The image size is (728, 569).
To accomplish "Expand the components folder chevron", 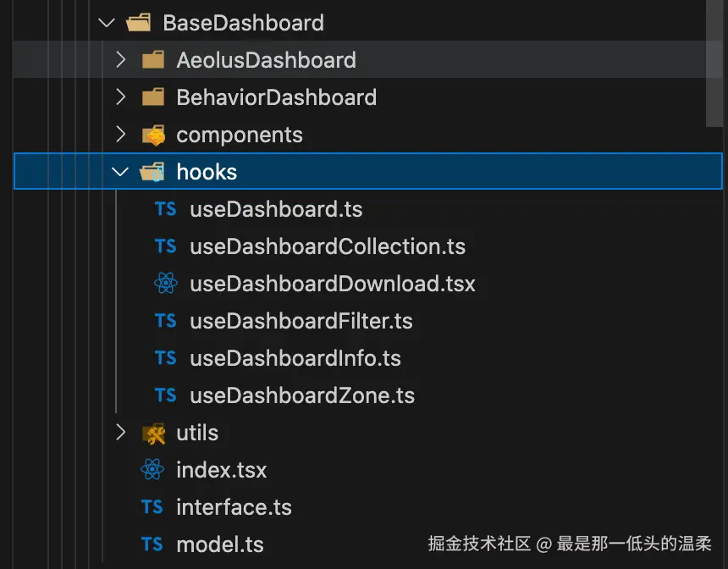I will pyautogui.click(x=121, y=135).
